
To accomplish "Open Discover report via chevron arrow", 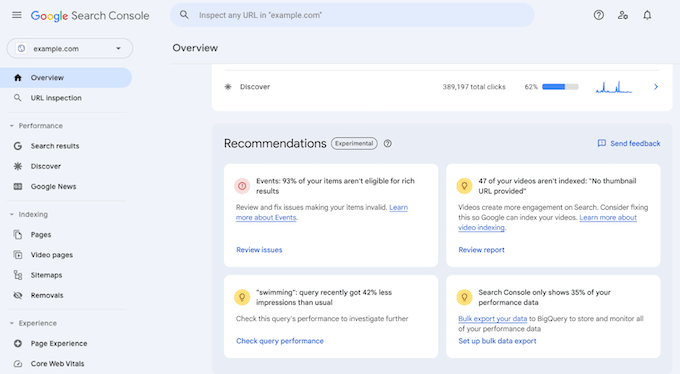I will [x=656, y=87].
